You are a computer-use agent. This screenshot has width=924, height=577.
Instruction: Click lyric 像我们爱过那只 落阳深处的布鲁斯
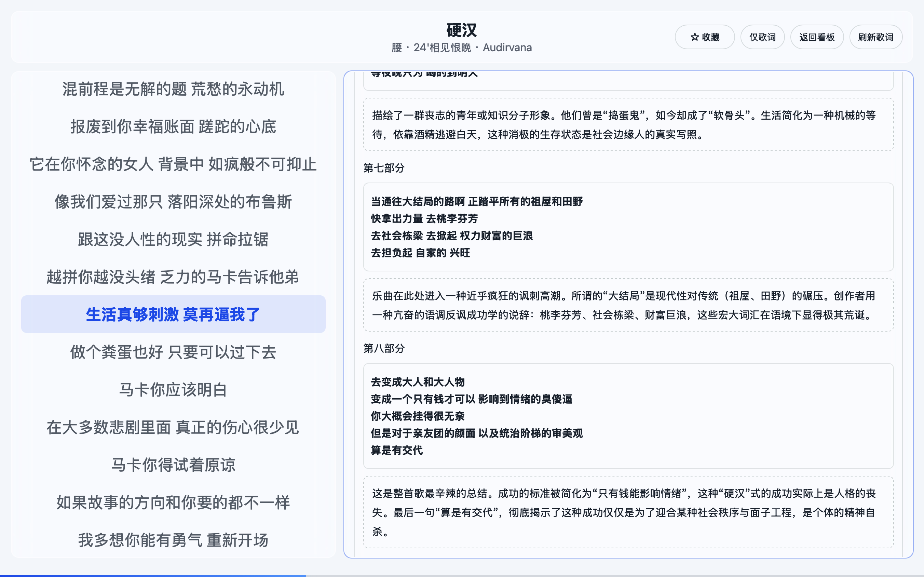click(x=173, y=201)
